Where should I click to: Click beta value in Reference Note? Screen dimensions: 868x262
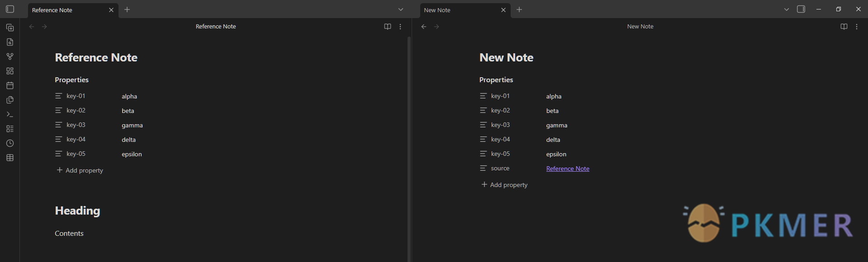pyautogui.click(x=128, y=111)
